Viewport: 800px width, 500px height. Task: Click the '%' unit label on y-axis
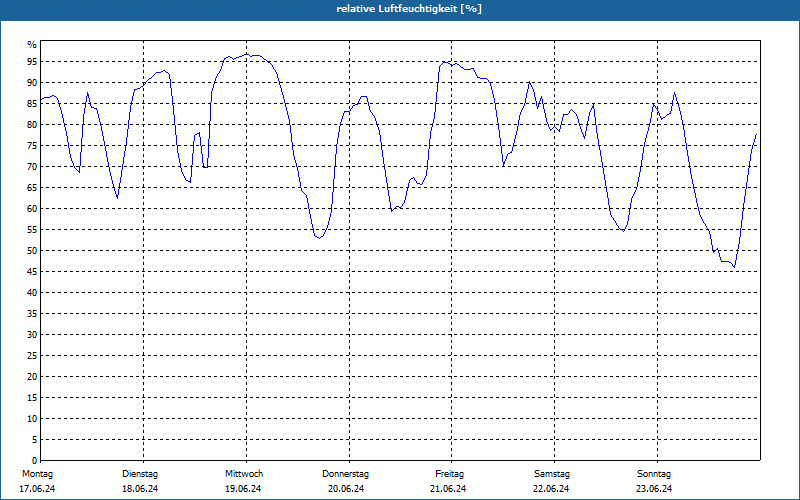tap(32, 45)
